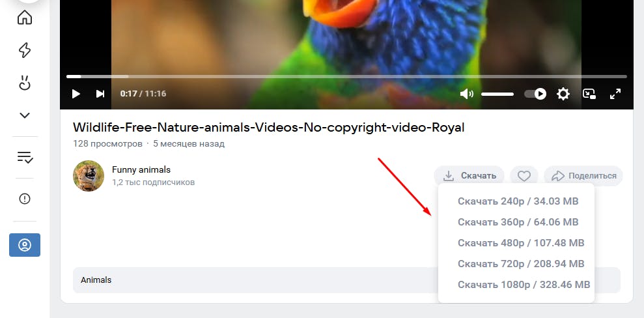Screen dimensions: 644x318
Task: Expand the sidebar chevron down arrow
Action: [x=25, y=115]
